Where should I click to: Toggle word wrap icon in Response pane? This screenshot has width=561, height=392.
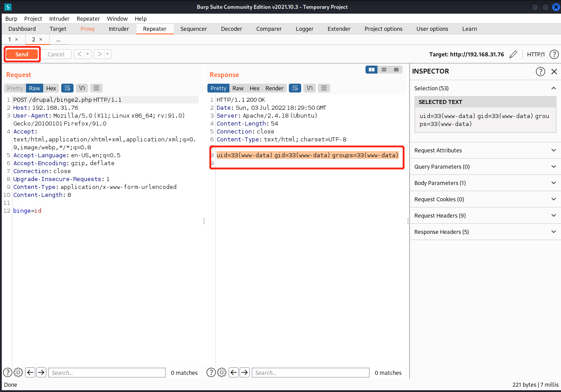pyautogui.click(x=295, y=88)
